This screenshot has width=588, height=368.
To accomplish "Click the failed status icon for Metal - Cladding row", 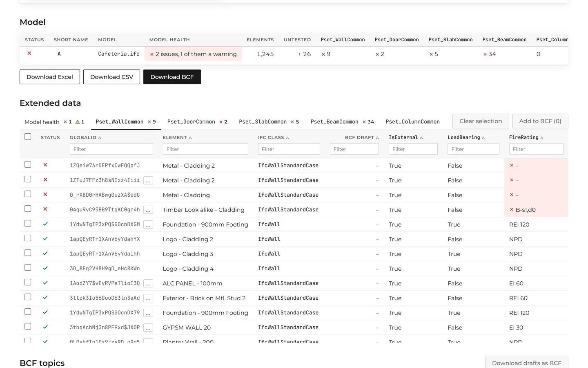I will (x=45, y=194).
